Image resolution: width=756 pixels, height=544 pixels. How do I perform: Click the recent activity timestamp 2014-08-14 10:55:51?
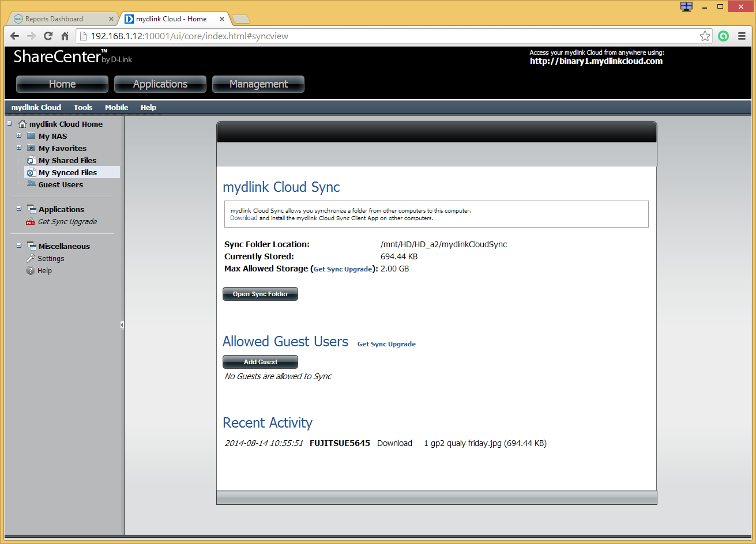click(x=264, y=443)
